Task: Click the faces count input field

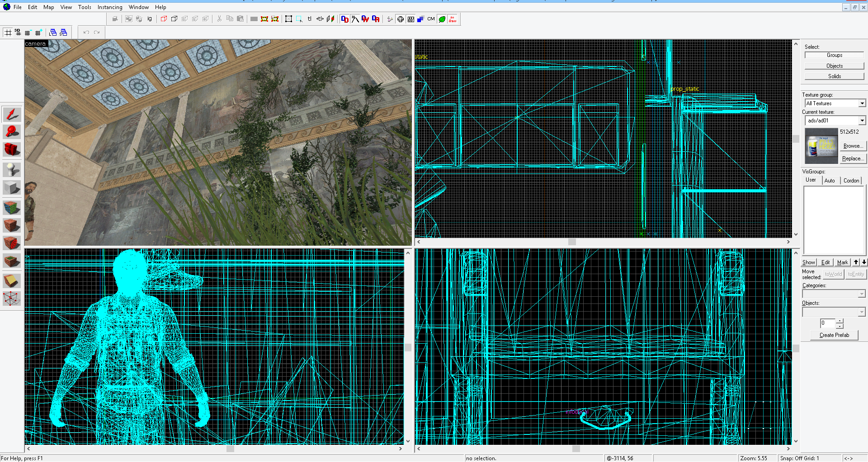Action: tap(828, 323)
